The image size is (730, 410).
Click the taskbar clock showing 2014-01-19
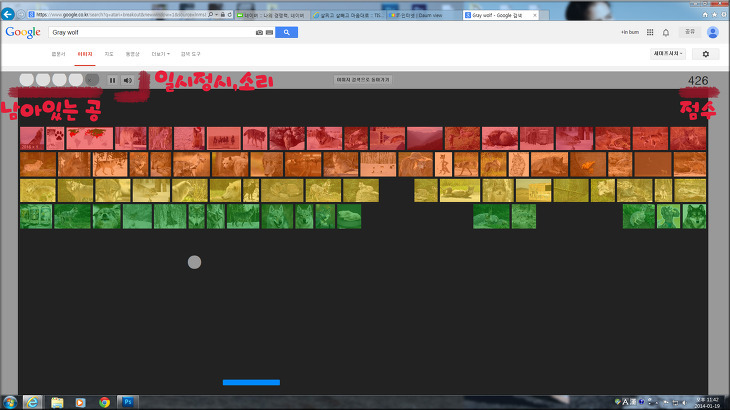pos(707,403)
